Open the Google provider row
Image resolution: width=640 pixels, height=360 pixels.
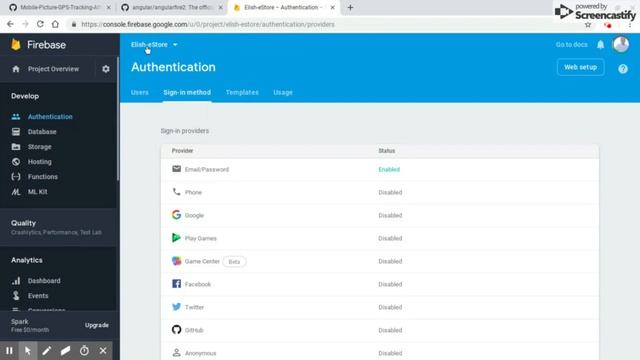coord(380,215)
